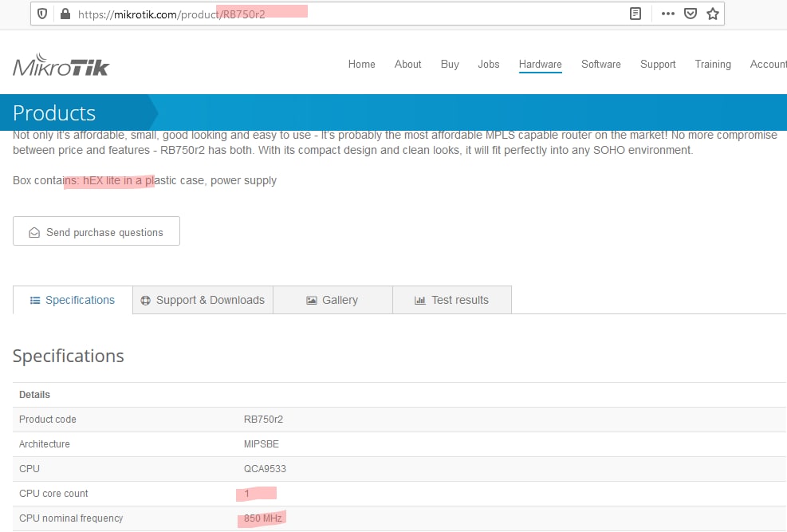Screen dimensions: 787x532
Task: Click the tracking protection shield icon
Action: coord(42,14)
